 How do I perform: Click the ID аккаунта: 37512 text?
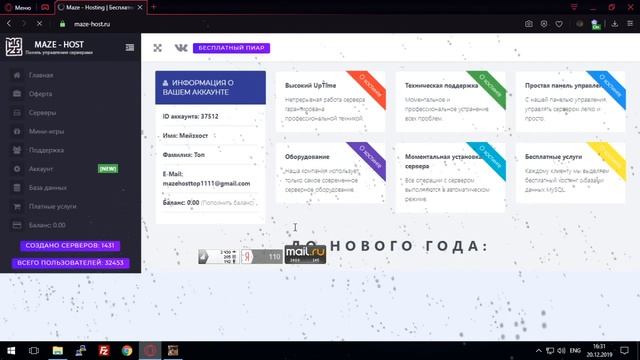click(191, 117)
